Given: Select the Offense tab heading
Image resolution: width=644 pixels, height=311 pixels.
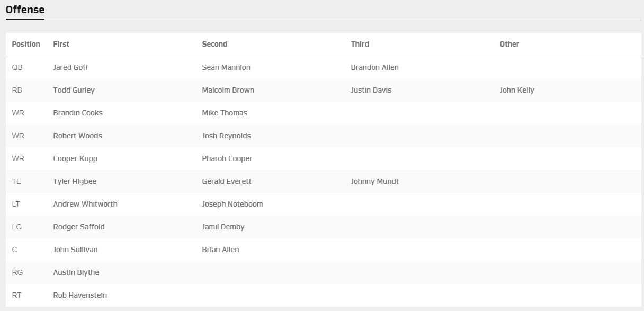Looking at the screenshot, I should click(25, 10).
